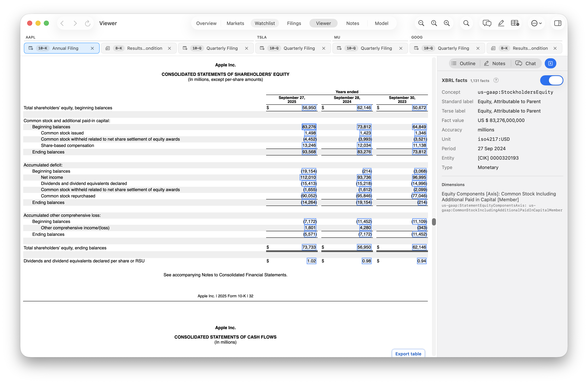Open the Overview tab
Screen dimensions: 588x384
click(x=206, y=23)
